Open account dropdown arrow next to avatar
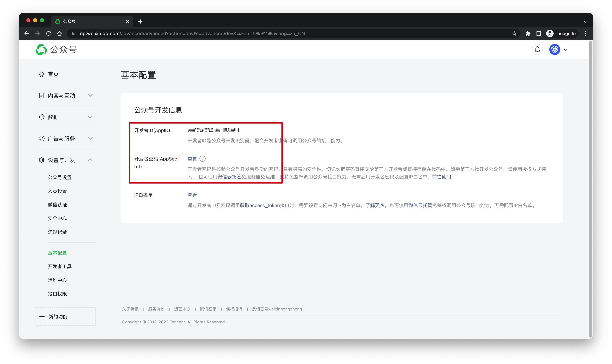The width and height of the screenshot is (612, 364). [x=565, y=50]
